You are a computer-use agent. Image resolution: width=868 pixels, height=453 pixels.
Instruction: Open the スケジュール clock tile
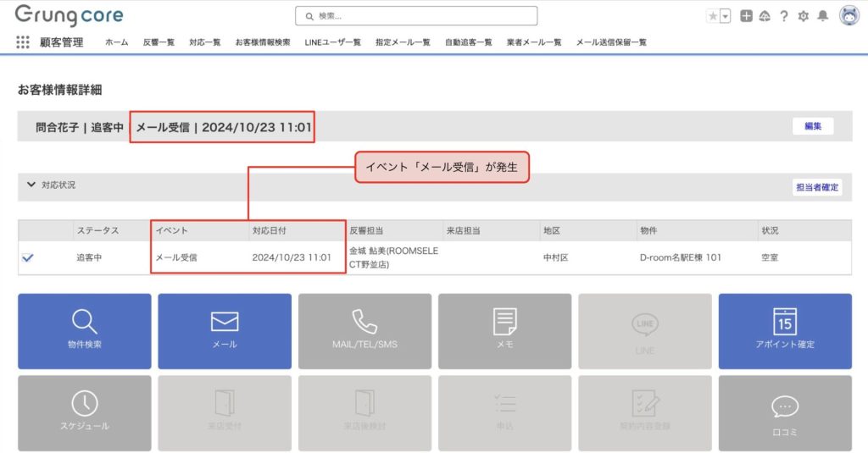click(x=85, y=412)
